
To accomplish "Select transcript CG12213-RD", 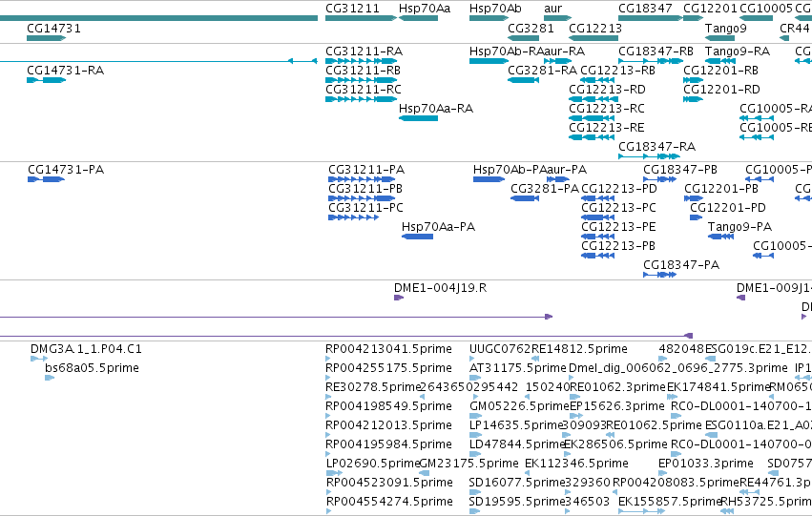I will click(x=592, y=99).
